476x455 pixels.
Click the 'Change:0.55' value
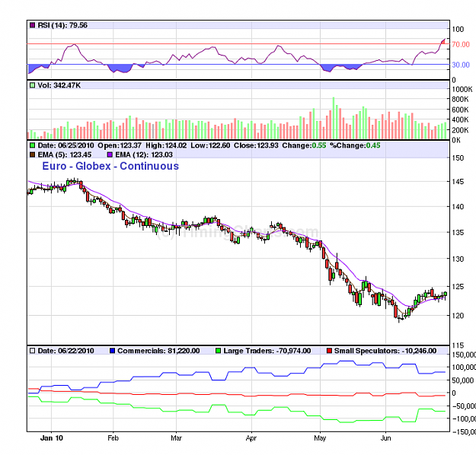[x=304, y=145]
